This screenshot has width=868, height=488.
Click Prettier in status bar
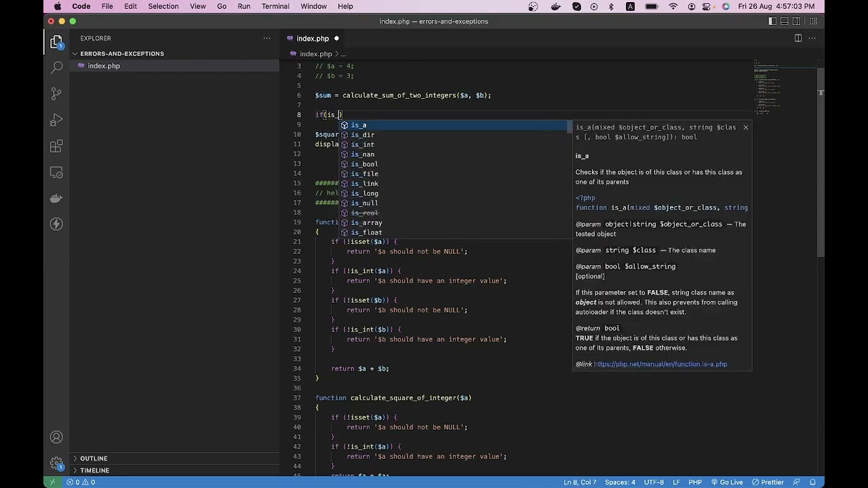pyautogui.click(x=768, y=482)
